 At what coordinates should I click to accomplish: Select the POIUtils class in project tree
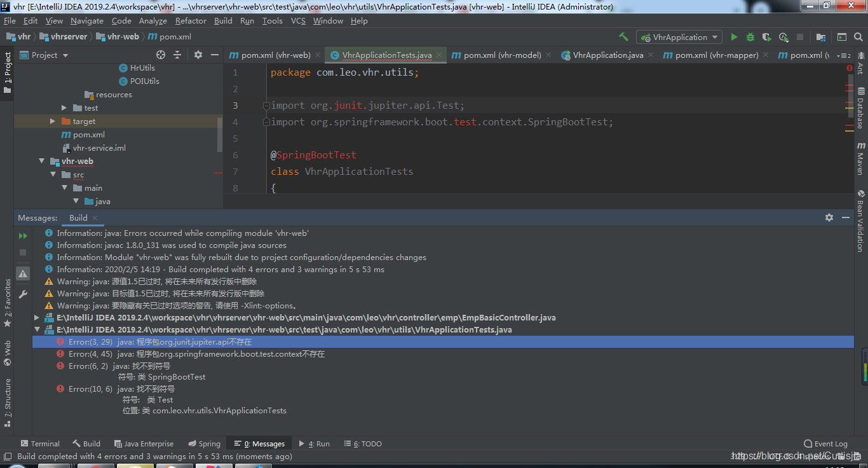pos(139,81)
